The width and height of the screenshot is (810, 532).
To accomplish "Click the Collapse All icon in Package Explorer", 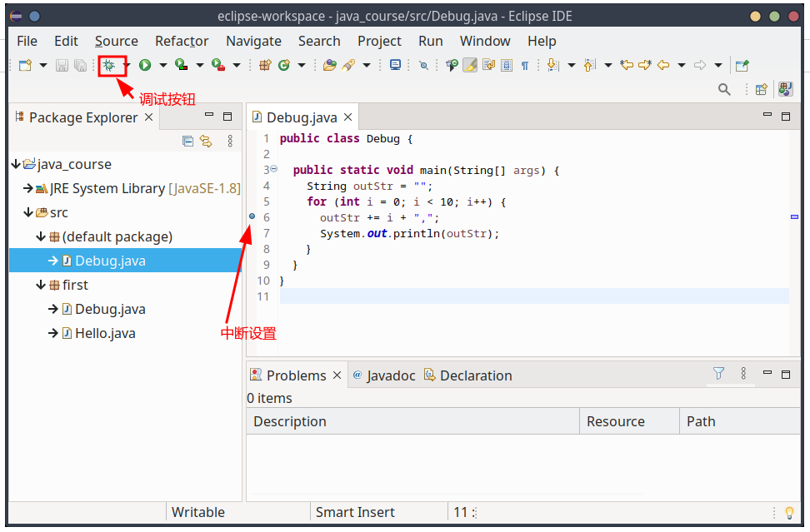I will pyautogui.click(x=188, y=142).
